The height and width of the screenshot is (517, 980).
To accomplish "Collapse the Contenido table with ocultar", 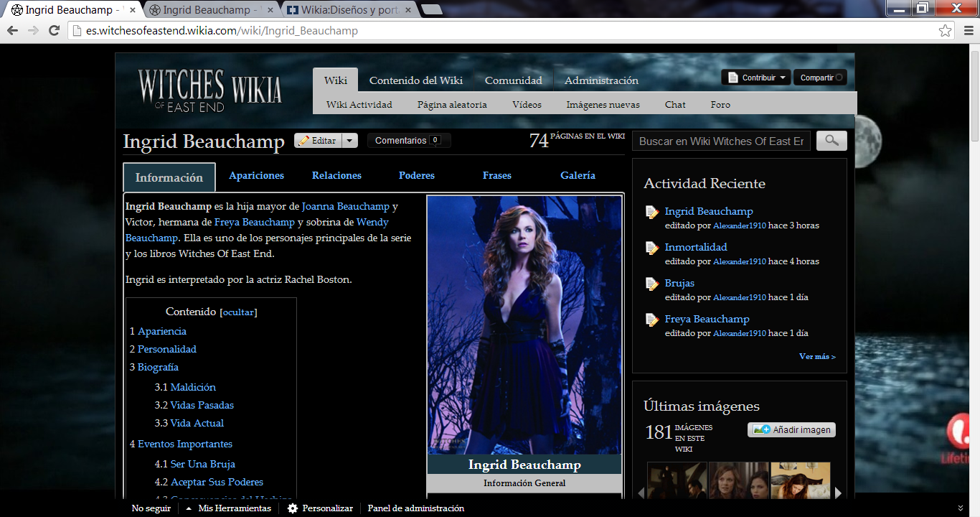I will click(238, 312).
